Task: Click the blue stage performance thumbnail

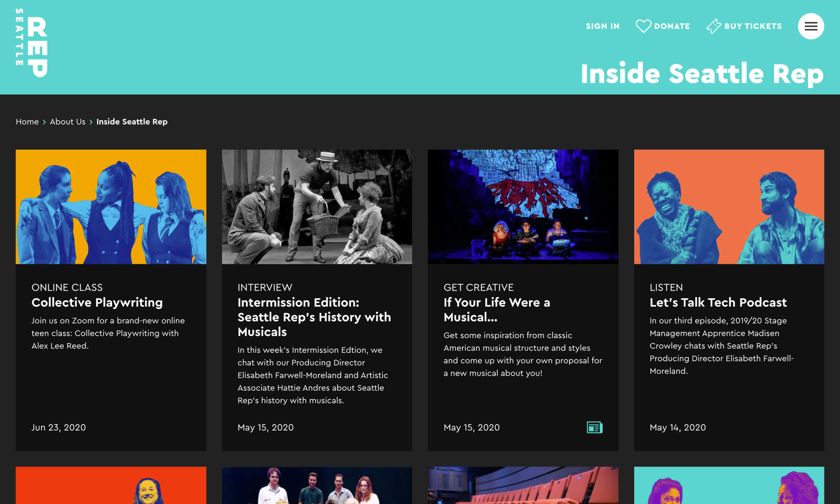Action: click(x=523, y=207)
